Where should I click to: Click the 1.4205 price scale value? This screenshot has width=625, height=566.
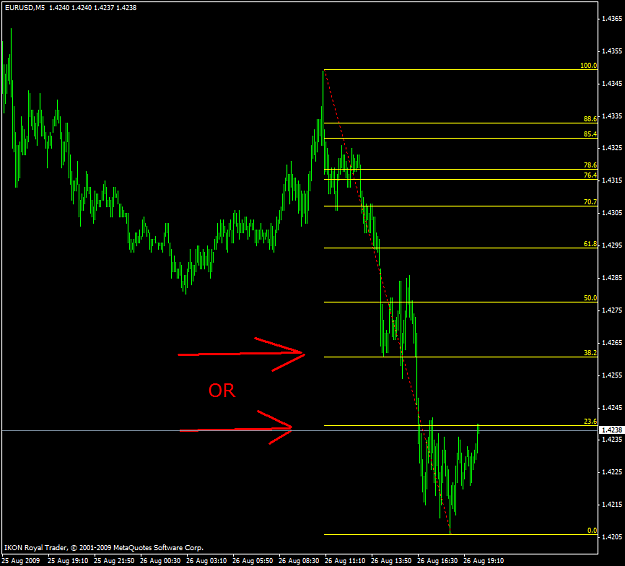pyautogui.click(x=612, y=537)
